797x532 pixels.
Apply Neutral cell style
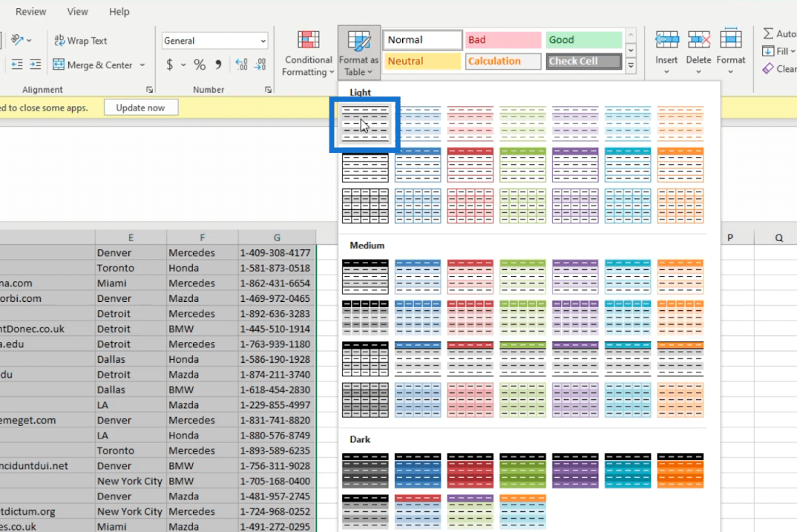[x=422, y=61]
